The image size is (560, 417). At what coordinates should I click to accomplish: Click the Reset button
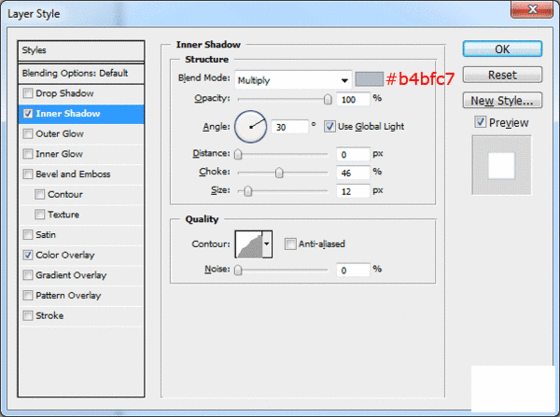(x=502, y=75)
